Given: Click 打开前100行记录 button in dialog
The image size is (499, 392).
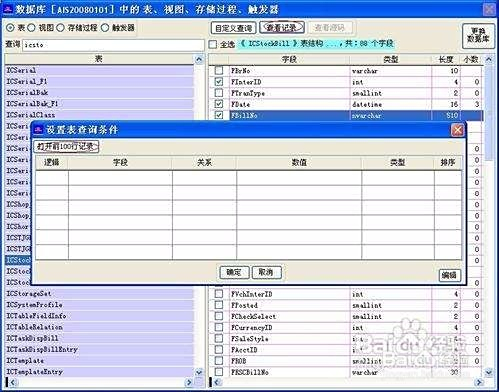Looking at the screenshot, I should click(x=66, y=146).
